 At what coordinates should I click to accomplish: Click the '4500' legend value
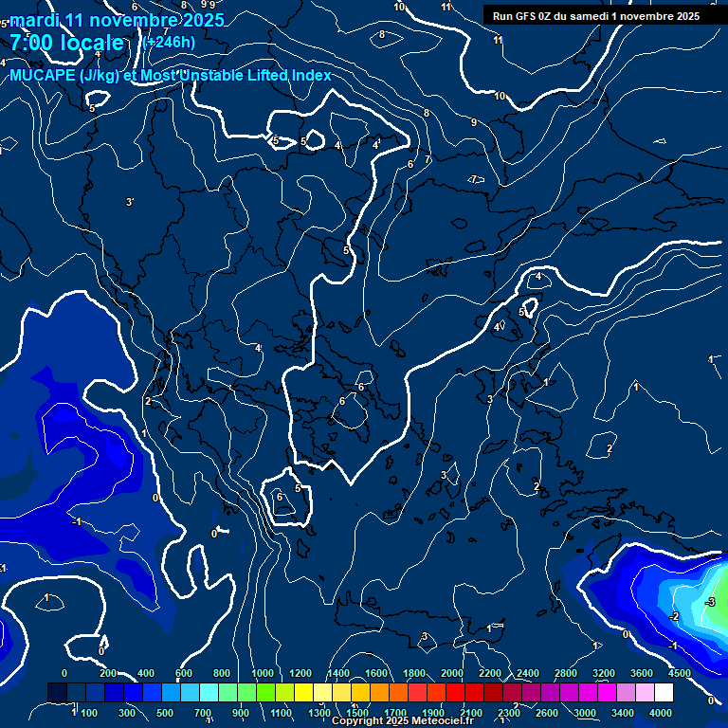[x=680, y=673]
